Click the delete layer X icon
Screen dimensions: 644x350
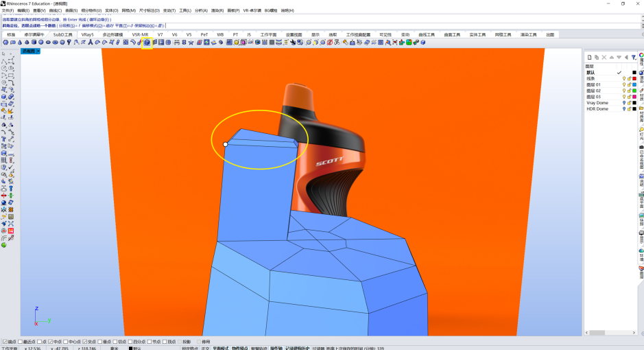tap(604, 57)
